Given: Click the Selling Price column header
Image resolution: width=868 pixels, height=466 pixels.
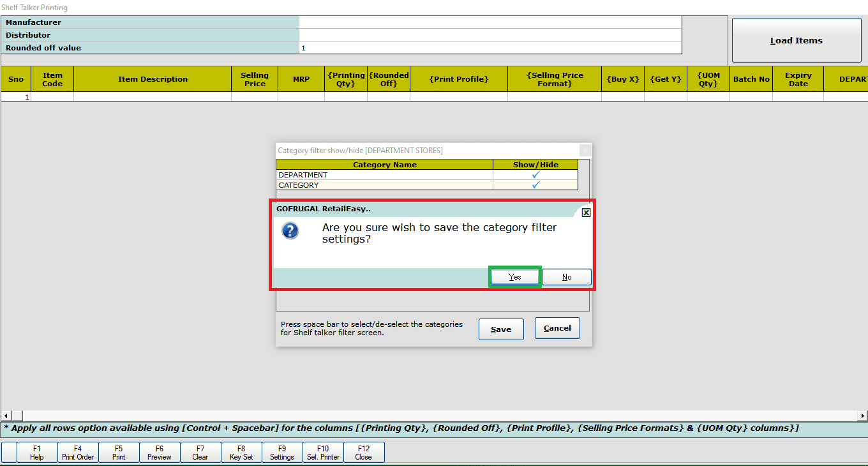Looking at the screenshot, I should click(255, 79).
